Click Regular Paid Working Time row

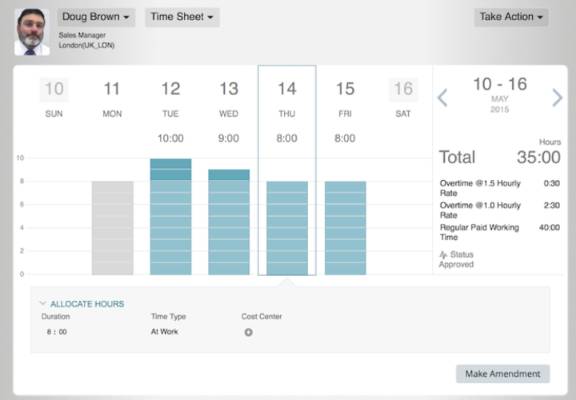coord(500,232)
